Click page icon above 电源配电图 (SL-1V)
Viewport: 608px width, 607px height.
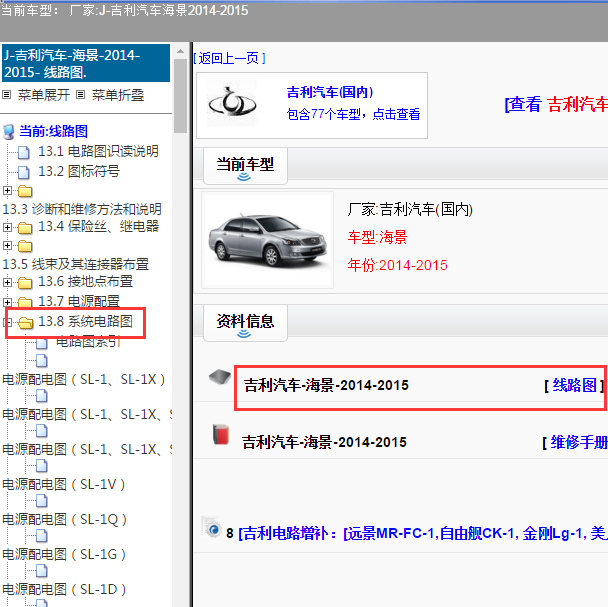point(42,465)
